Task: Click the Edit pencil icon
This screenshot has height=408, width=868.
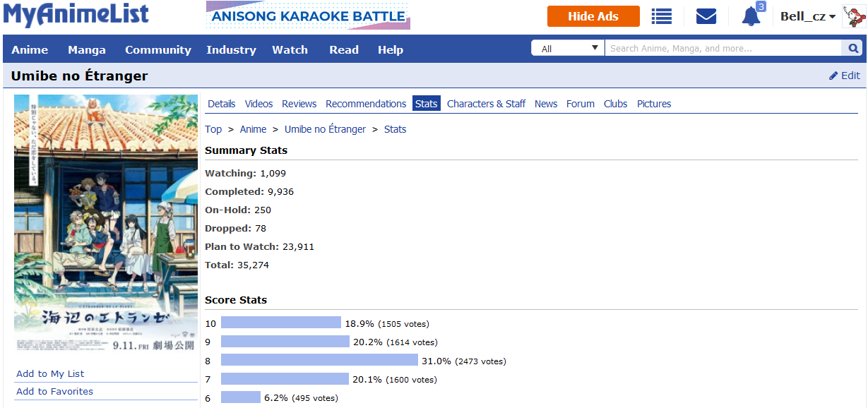Action: 833,76
